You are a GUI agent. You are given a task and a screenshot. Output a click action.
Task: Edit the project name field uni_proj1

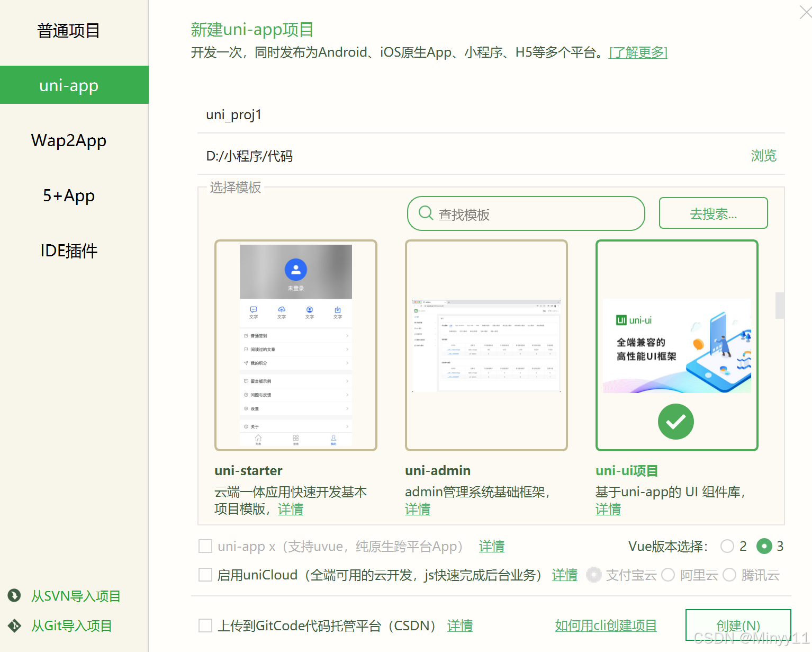click(x=491, y=114)
